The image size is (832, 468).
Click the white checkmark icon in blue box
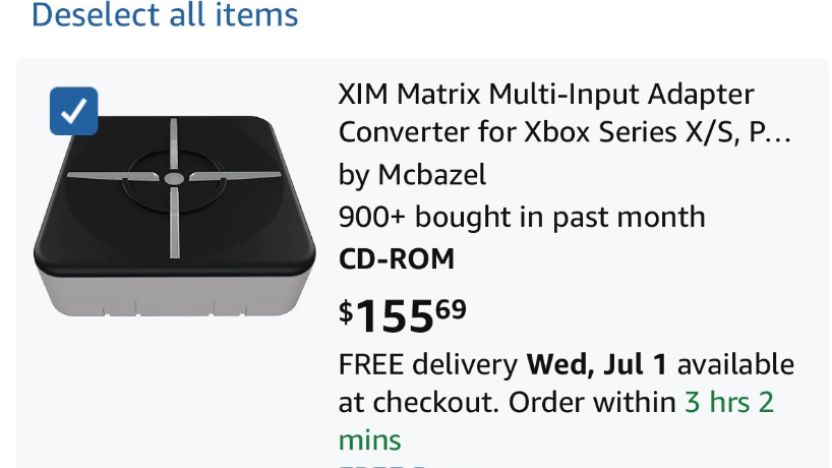[x=74, y=111]
